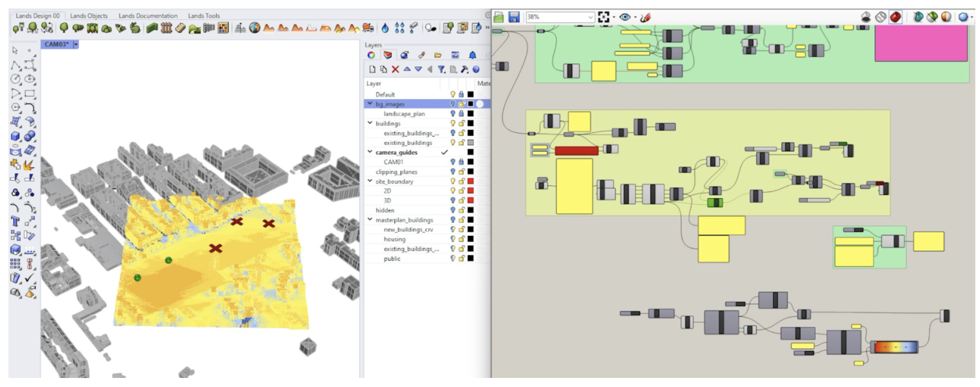The width and height of the screenshot is (980, 387).
Task: Toggle visibility bulb of Default layer
Action: 453,94
